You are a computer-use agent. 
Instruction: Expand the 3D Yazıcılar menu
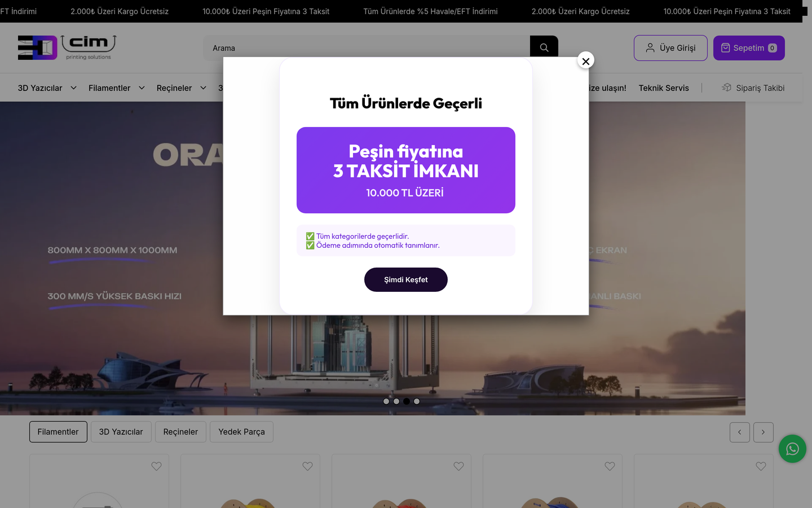coord(47,88)
